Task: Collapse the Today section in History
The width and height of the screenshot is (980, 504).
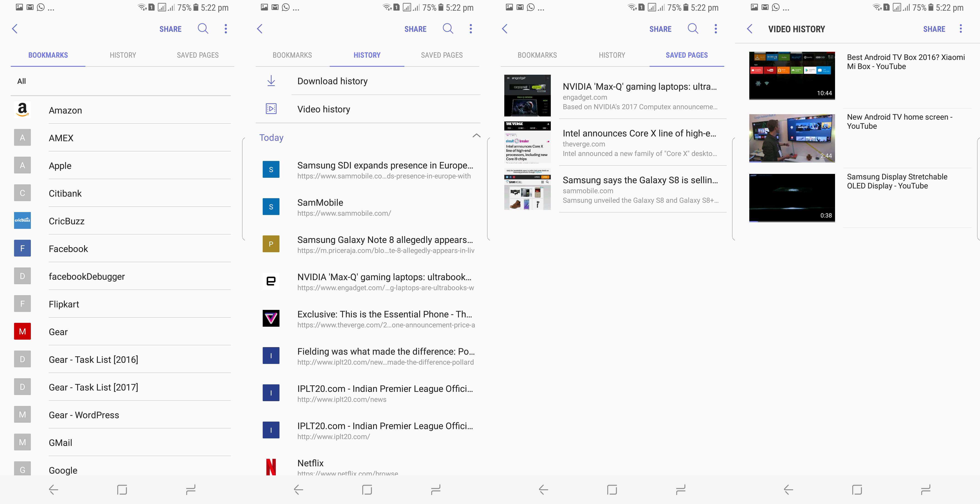Action: (476, 136)
